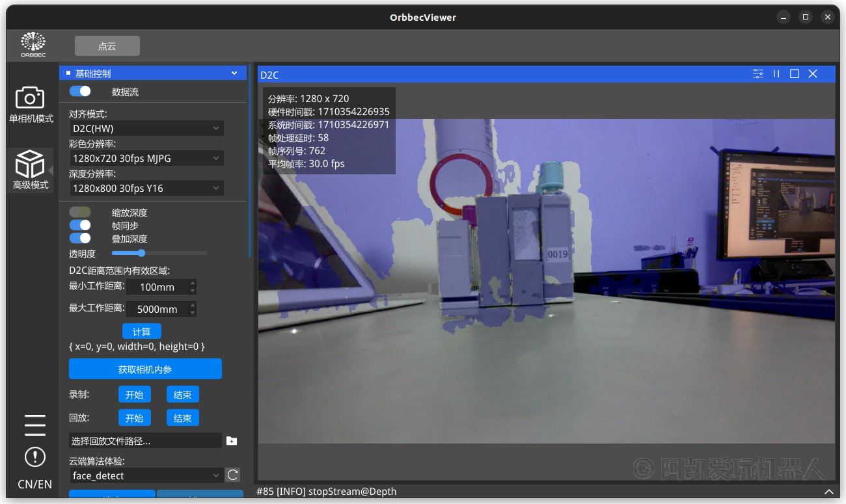Expand depth resolution 1280x800 dropdown
The width and height of the screenshot is (846, 504).
[x=146, y=189]
